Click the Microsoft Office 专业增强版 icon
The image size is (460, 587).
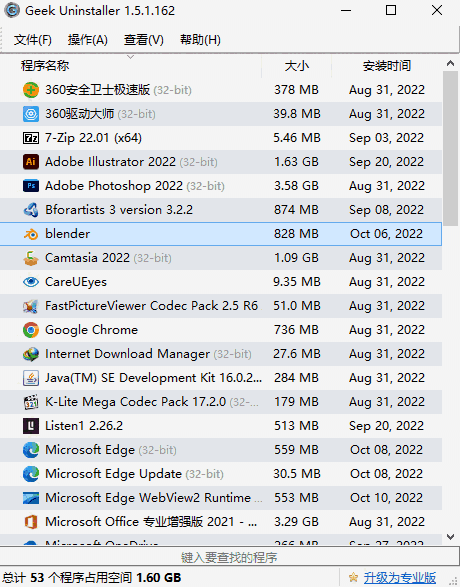31,522
